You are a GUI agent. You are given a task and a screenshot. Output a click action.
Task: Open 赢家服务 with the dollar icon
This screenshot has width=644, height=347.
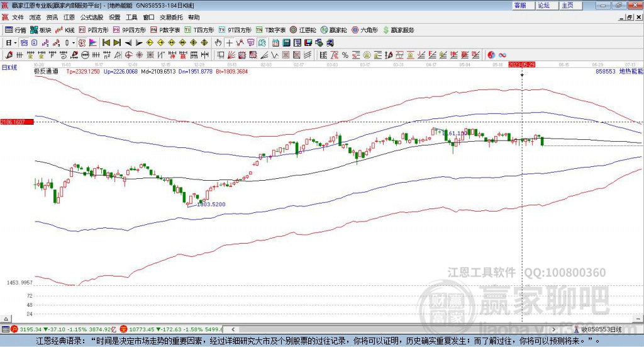pos(398,30)
